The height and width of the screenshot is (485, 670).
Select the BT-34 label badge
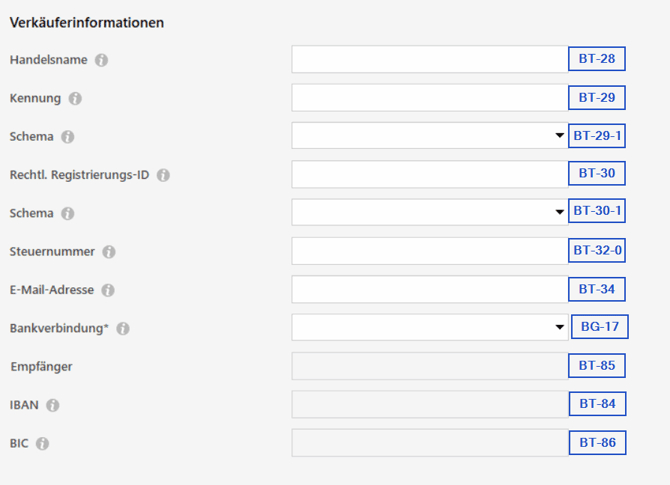point(597,289)
